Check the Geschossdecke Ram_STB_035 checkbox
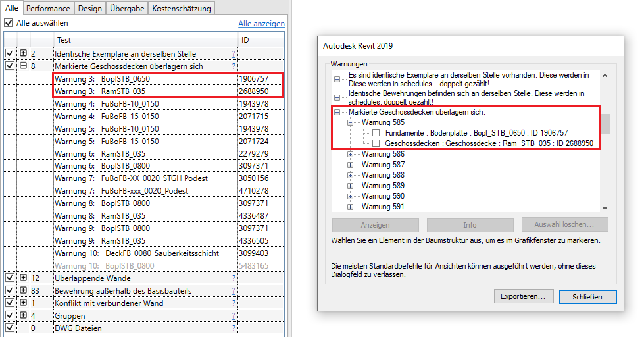This screenshot has height=337, width=644. pyautogui.click(x=376, y=143)
